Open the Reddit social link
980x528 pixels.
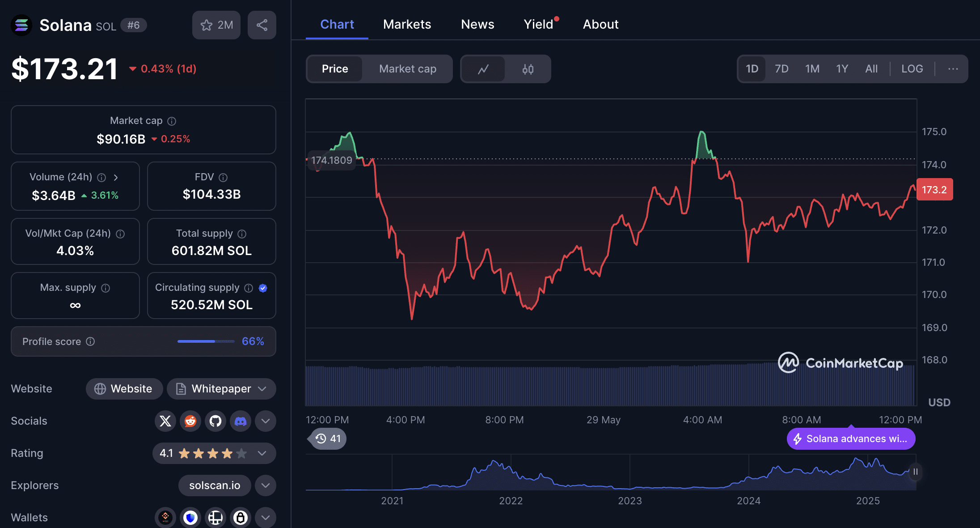(x=190, y=421)
